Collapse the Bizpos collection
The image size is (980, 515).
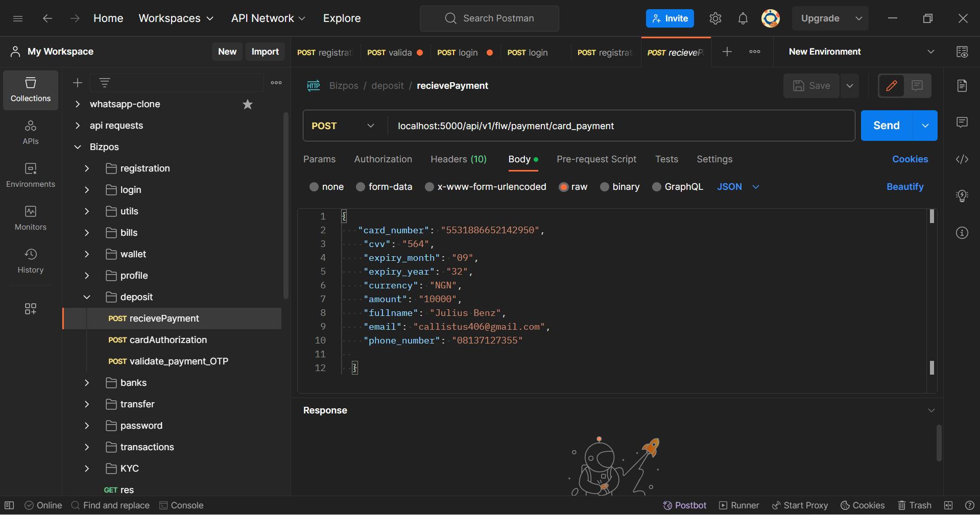coord(78,147)
